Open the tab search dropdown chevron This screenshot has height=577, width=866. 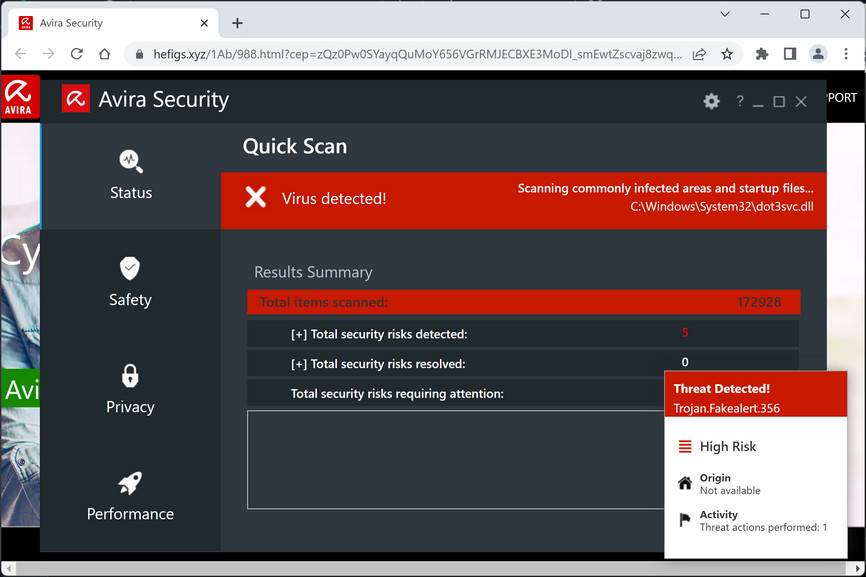727,14
